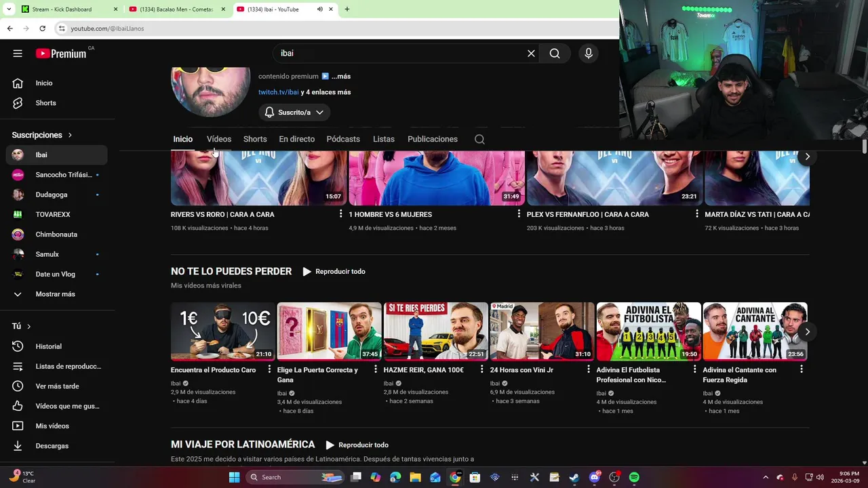Click the YouTube Premium logo
868x488 pixels.
coord(61,54)
